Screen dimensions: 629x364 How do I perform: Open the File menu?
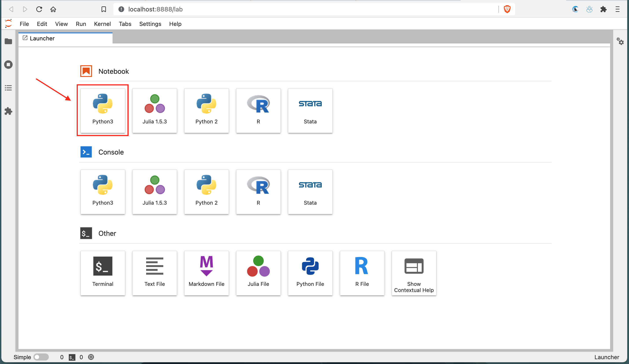(x=24, y=24)
